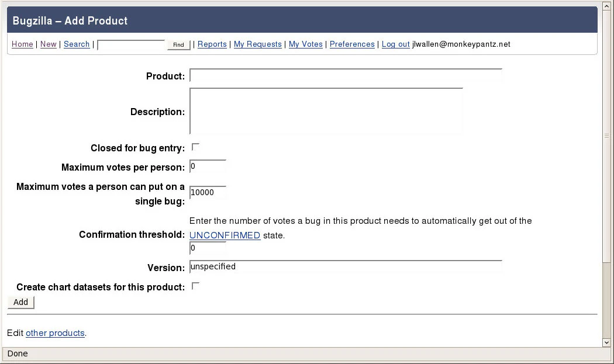Open My Votes page
Viewport: 614px width, 364px height.
[305, 44]
